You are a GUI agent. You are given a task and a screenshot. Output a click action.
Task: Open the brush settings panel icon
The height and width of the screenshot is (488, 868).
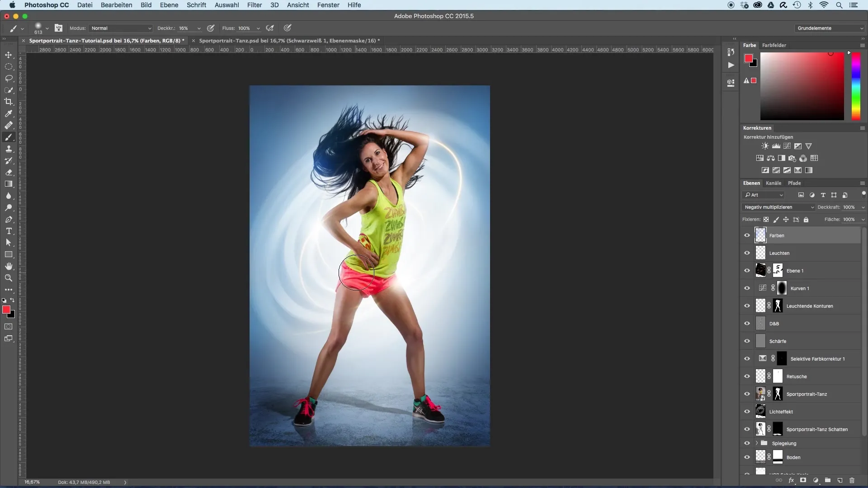[58, 28]
